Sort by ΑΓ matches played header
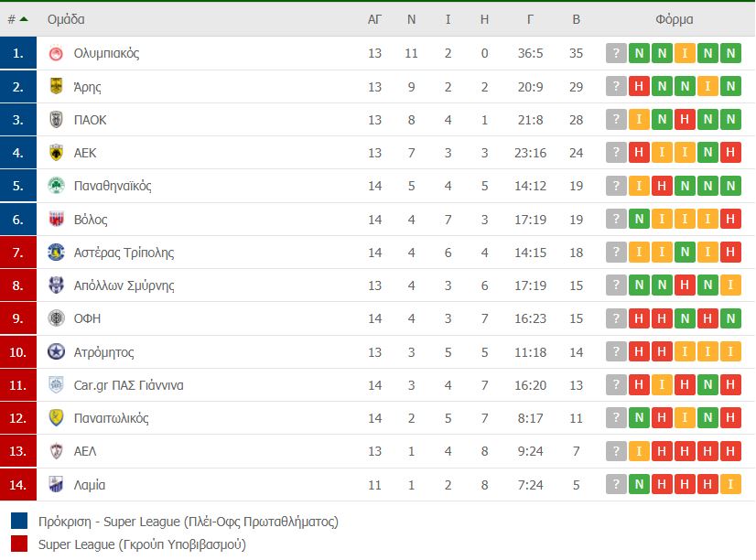Viewport: 756px width, 560px height. coord(374,19)
